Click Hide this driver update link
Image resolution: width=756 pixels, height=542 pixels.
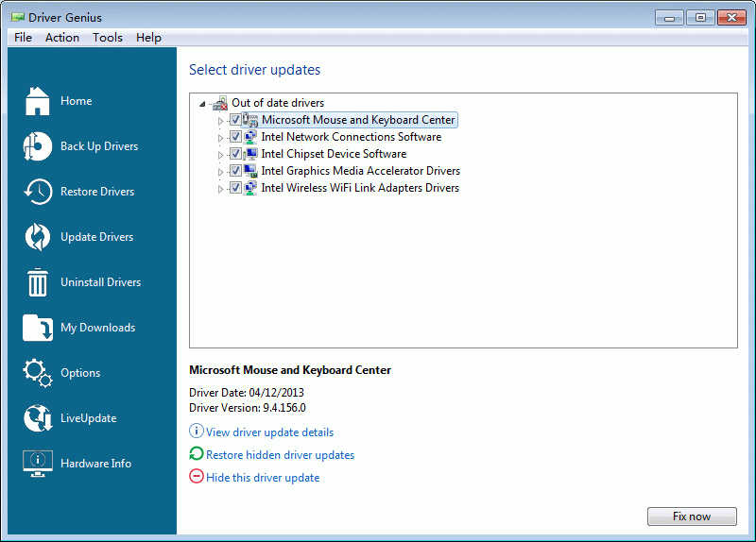coord(263,478)
